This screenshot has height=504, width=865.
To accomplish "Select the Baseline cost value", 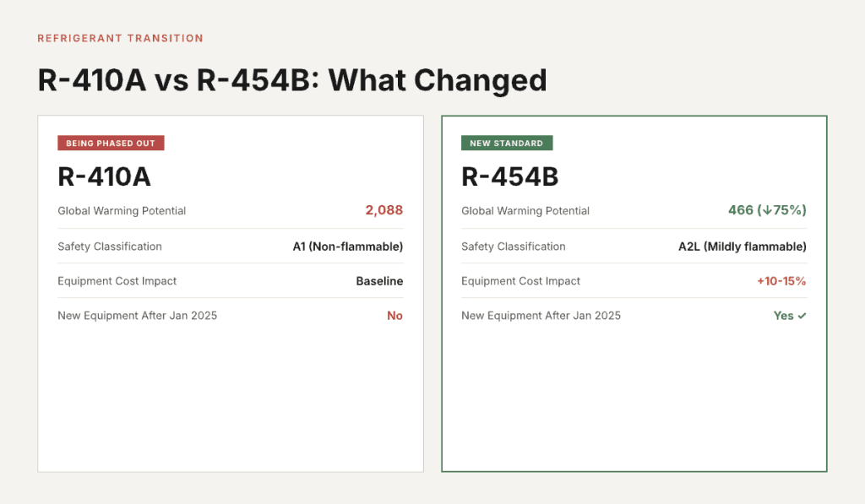I will click(x=379, y=281).
